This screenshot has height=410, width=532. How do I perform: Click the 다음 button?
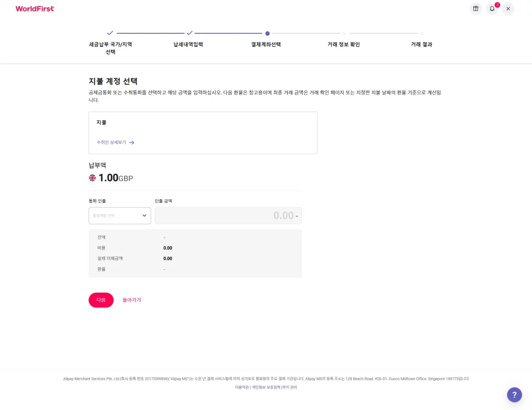(101, 300)
